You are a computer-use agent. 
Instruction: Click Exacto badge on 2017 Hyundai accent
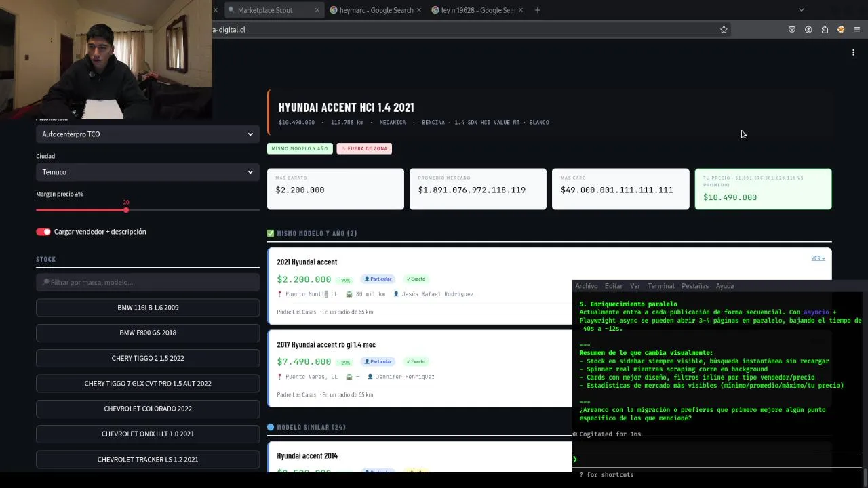416,361
